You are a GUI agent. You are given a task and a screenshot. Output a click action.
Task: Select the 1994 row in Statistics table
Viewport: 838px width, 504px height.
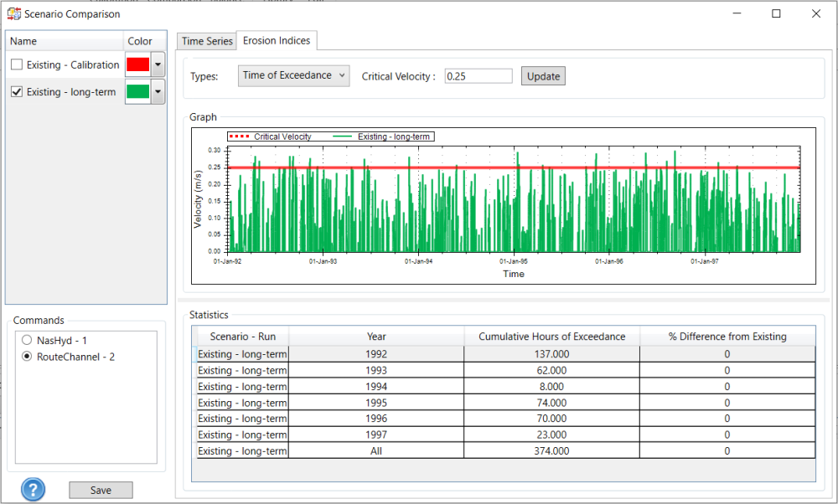pyautogui.click(x=376, y=387)
